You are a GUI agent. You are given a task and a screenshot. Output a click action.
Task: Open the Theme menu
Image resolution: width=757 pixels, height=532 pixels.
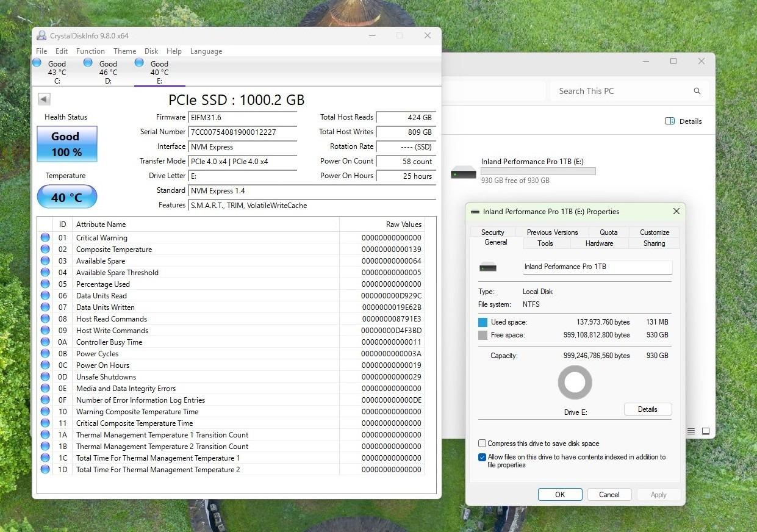pos(124,51)
